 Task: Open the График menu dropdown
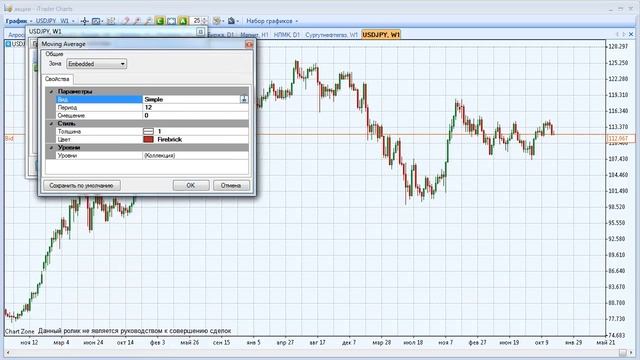click(x=19, y=21)
